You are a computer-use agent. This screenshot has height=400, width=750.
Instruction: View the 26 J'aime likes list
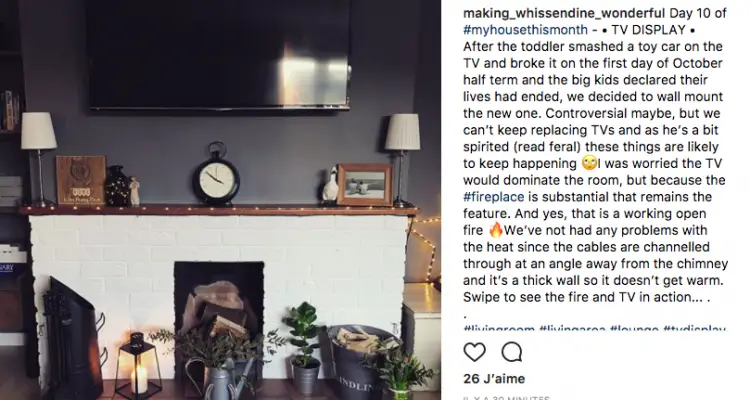point(494,378)
